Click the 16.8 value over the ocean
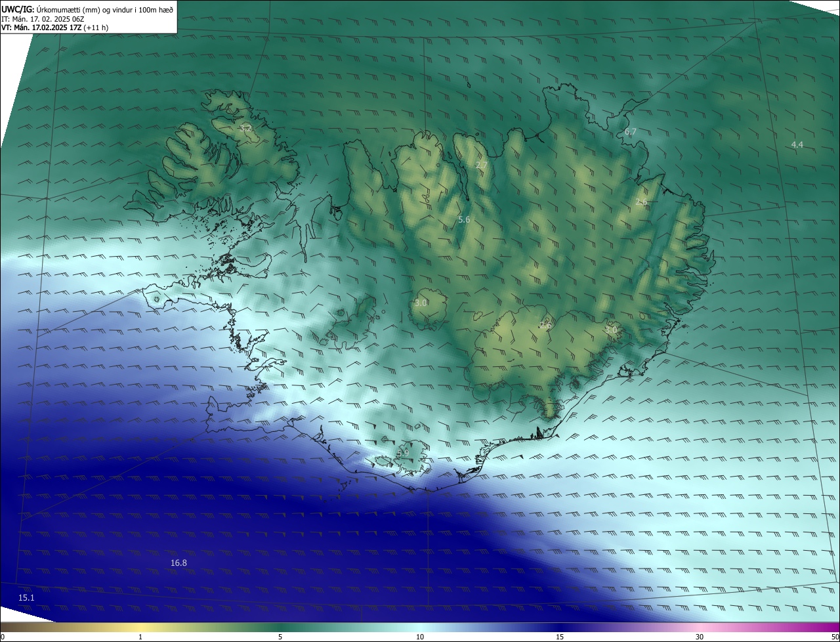The width and height of the screenshot is (840, 642). [x=178, y=563]
